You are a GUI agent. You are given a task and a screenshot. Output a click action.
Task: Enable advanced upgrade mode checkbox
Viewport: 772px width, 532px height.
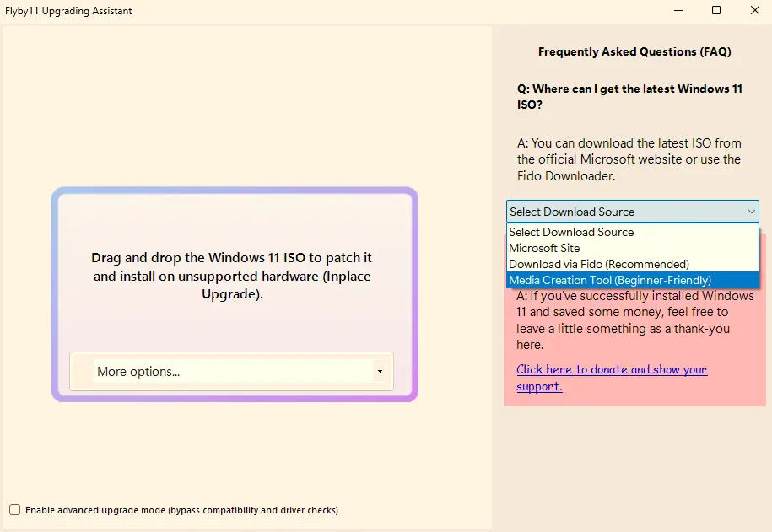pyautogui.click(x=15, y=510)
